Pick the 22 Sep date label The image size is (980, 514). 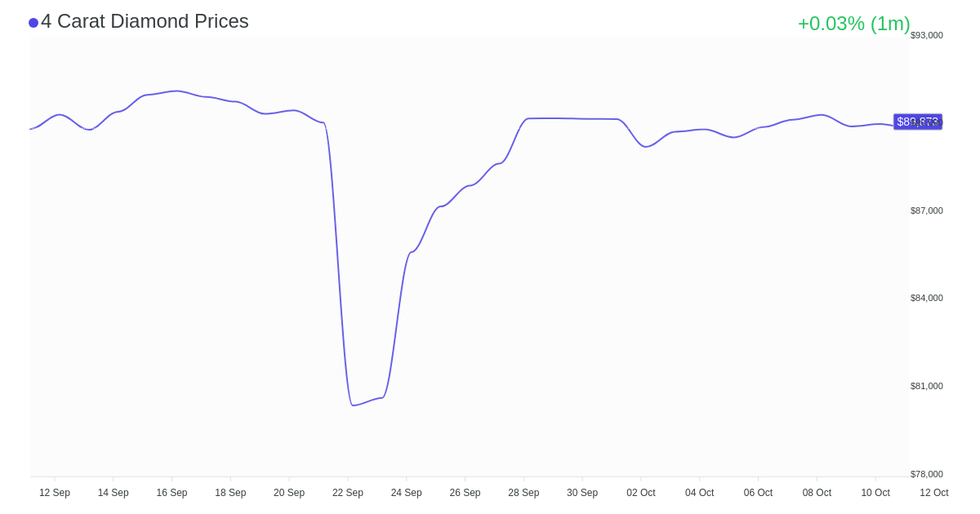pos(348,493)
